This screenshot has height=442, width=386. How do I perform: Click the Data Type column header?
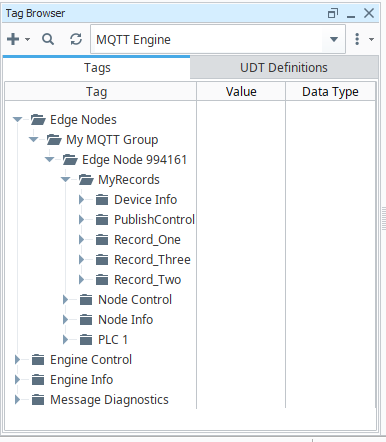(x=330, y=92)
